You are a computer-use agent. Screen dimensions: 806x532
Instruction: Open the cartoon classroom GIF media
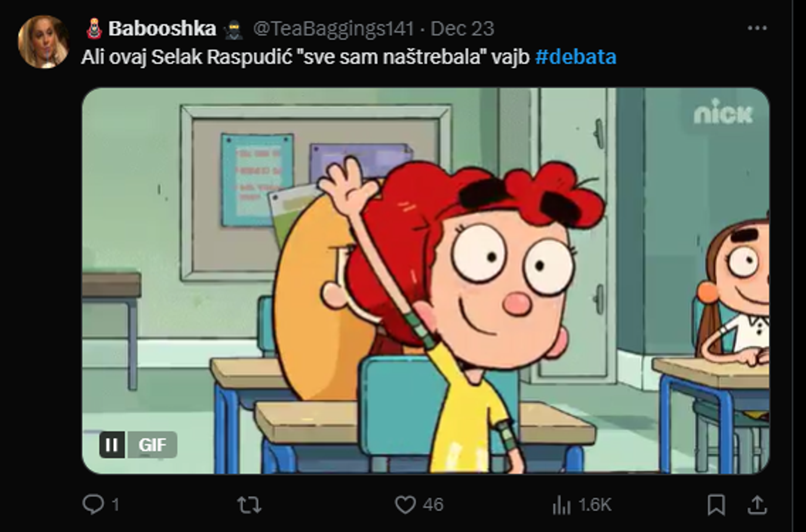point(426,281)
